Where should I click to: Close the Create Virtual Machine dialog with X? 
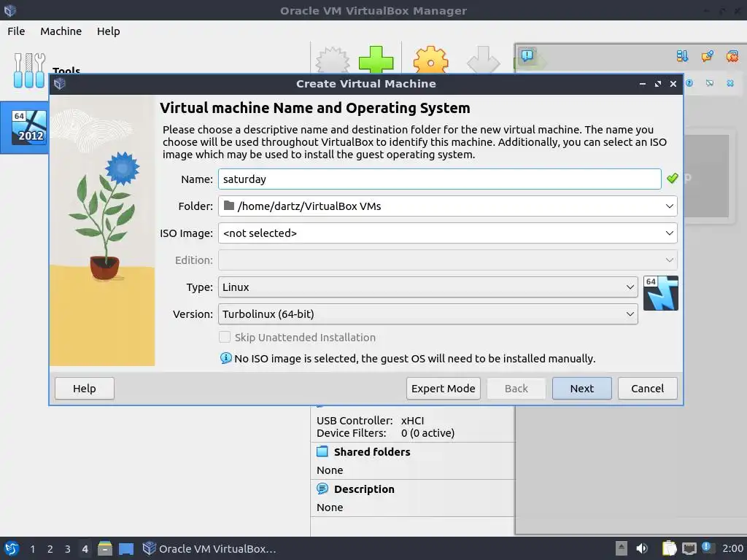pos(673,84)
